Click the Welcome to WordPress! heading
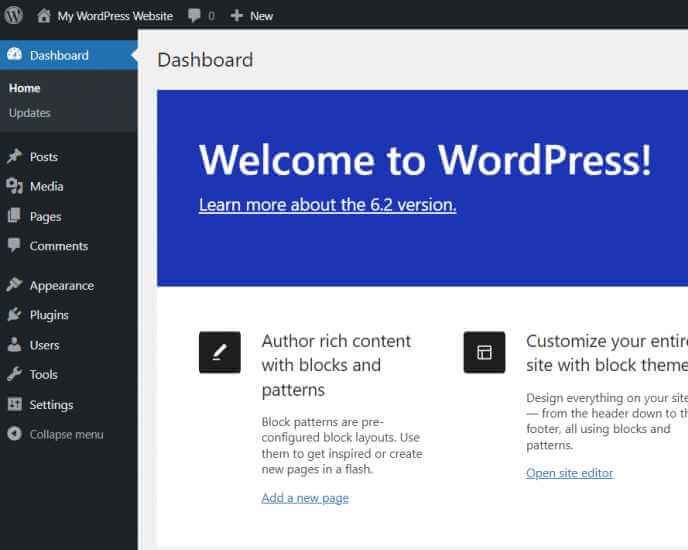The height and width of the screenshot is (550, 688). (x=425, y=160)
